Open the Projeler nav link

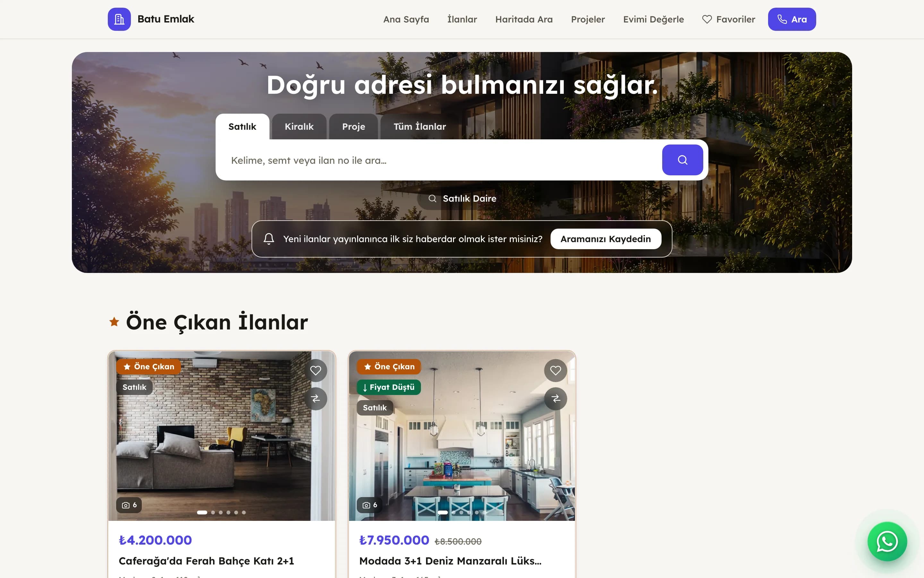pyautogui.click(x=588, y=20)
